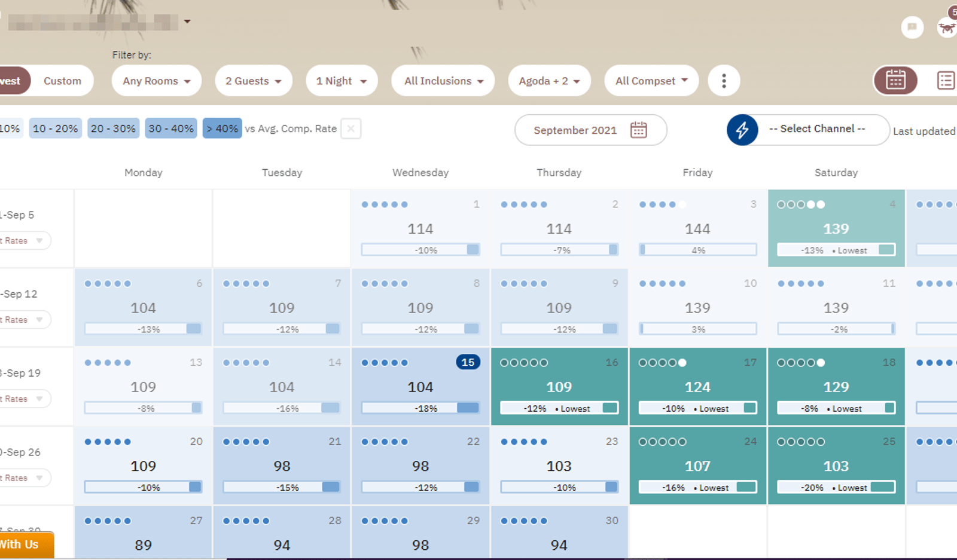Open Friday Sep 17 rate 124
The height and width of the screenshot is (560, 957).
[697, 386]
